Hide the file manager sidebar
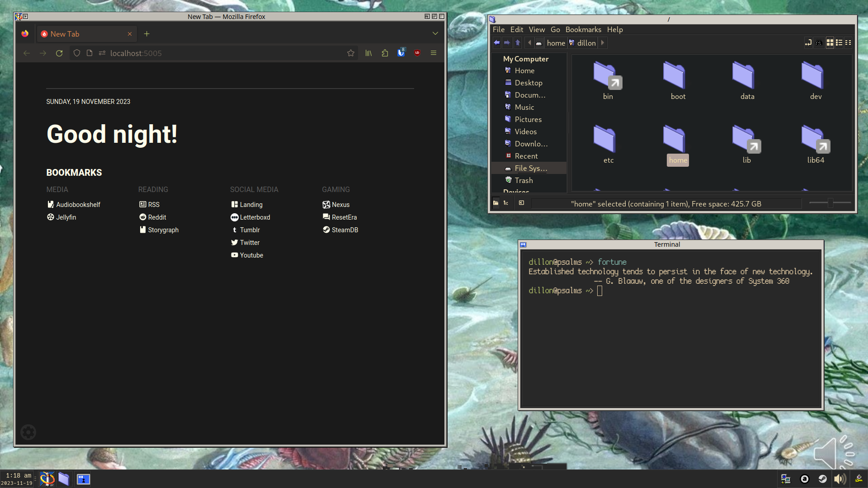This screenshot has width=868, height=488. click(521, 203)
